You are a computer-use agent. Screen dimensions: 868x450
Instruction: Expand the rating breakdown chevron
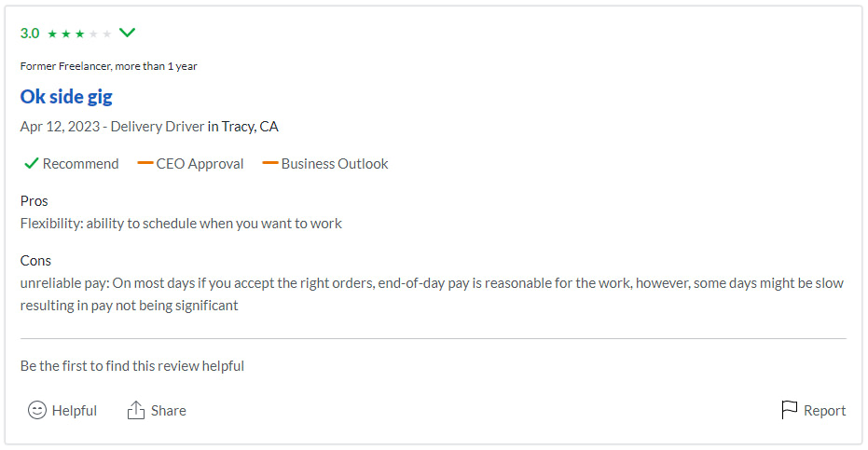pyautogui.click(x=128, y=33)
